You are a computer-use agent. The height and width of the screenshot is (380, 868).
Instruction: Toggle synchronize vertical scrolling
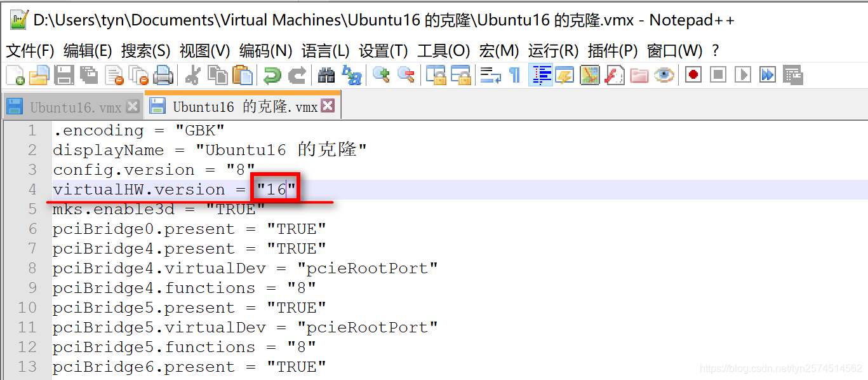click(x=436, y=75)
